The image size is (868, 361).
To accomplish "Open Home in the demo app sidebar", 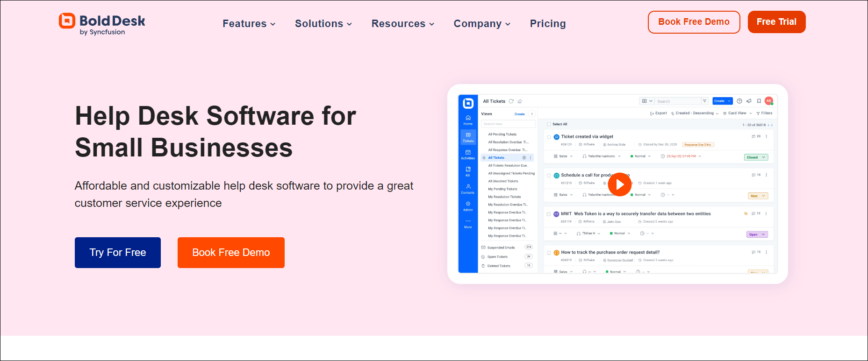I will click(468, 120).
